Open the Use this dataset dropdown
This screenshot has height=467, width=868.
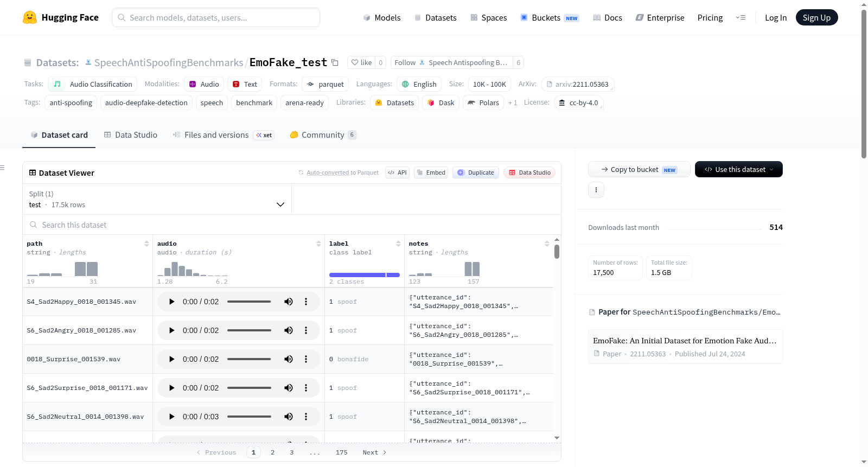pyautogui.click(x=739, y=169)
